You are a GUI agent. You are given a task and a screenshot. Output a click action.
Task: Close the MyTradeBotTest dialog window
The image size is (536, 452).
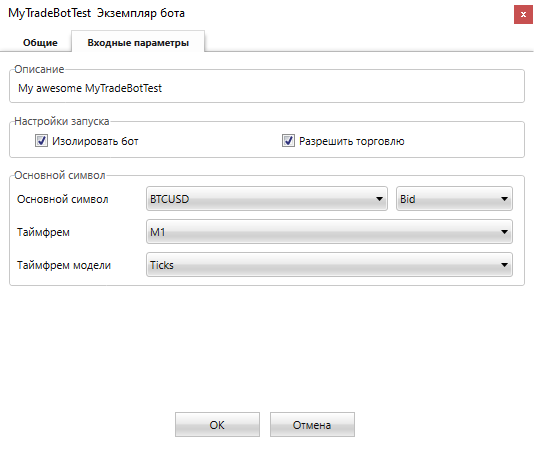(523, 15)
